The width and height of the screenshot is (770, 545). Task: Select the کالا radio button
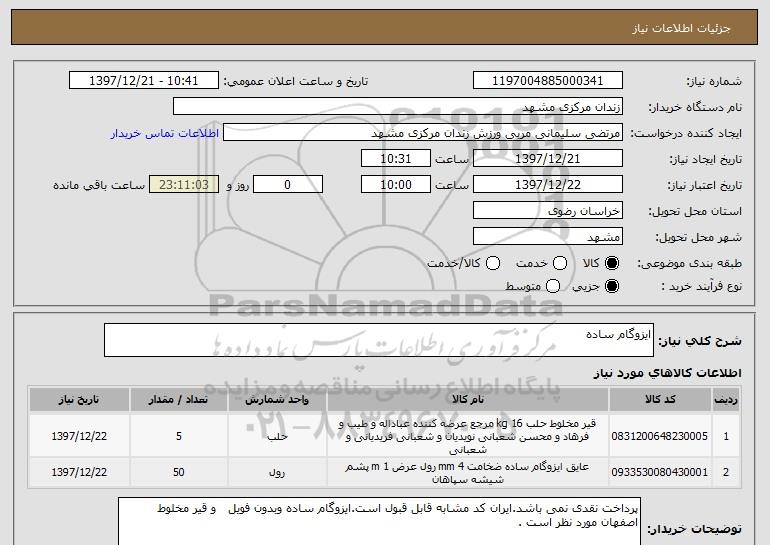pos(612,263)
